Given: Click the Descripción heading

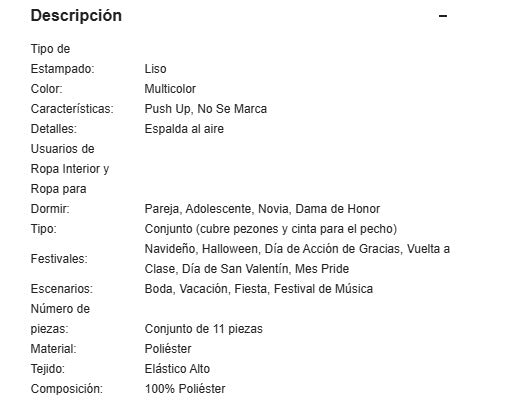Looking at the screenshot, I should (76, 16).
